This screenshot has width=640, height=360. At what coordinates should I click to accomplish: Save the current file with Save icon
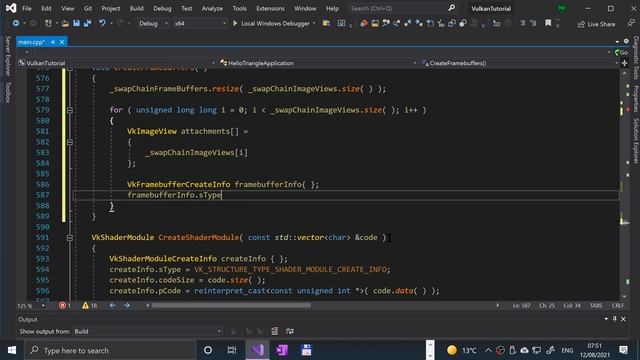(76, 24)
